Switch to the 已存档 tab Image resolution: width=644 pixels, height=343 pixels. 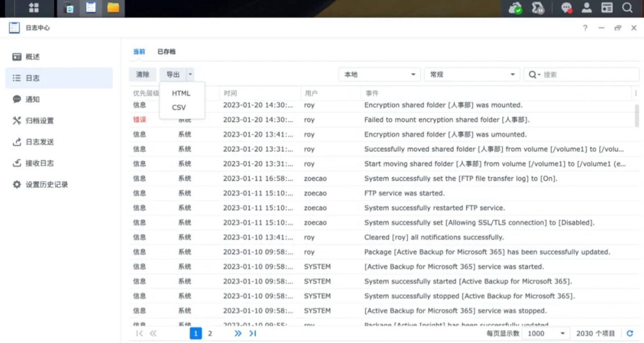click(x=166, y=52)
